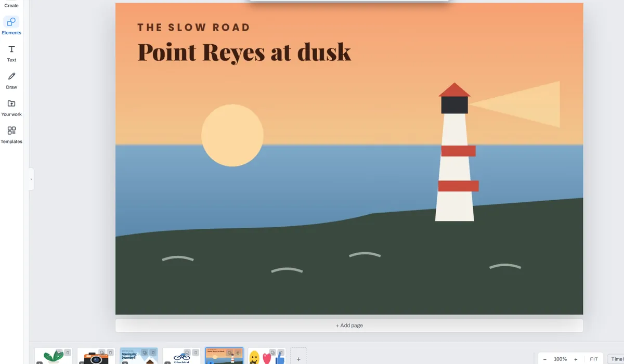Screen dimensions: 624x364
Task: Open the Elements panel
Action: point(11,25)
